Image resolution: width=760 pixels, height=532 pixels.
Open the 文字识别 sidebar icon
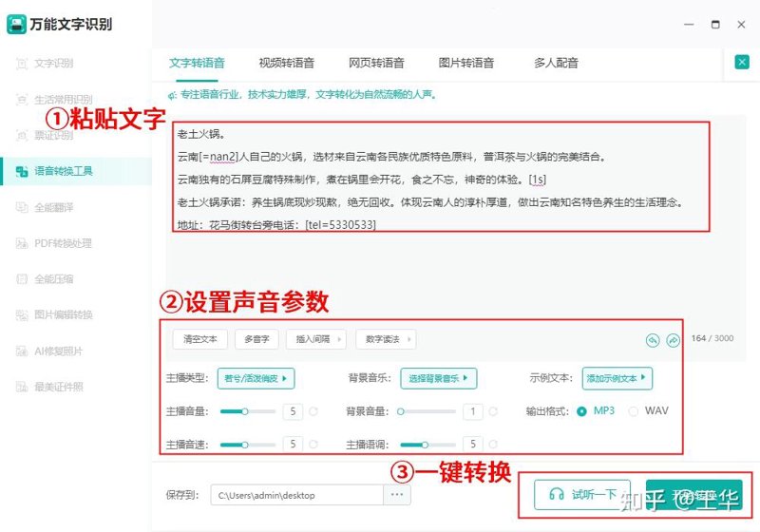[x=22, y=64]
